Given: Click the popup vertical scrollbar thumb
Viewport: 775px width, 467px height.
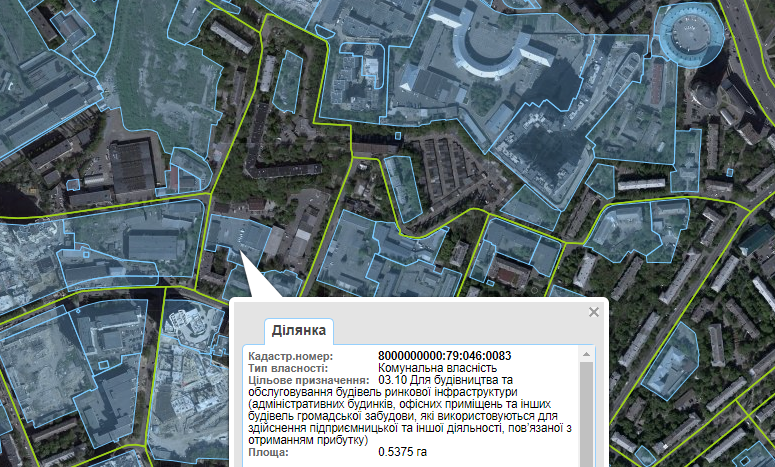Looking at the screenshot, I should 588,410.
